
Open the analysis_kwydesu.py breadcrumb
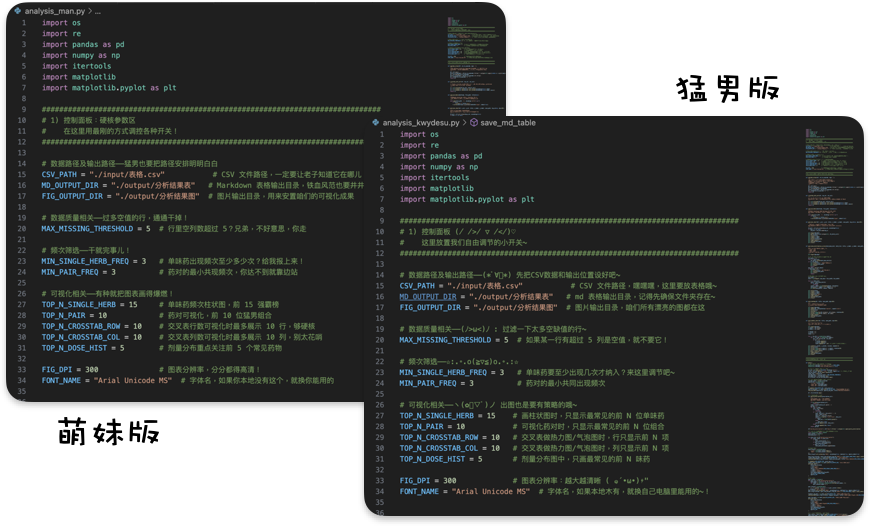coord(420,123)
